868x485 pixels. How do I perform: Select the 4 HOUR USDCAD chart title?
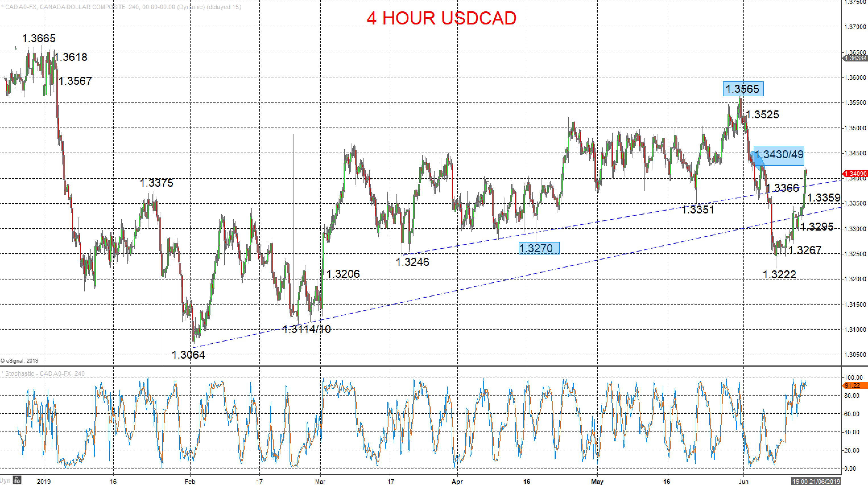pyautogui.click(x=441, y=18)
